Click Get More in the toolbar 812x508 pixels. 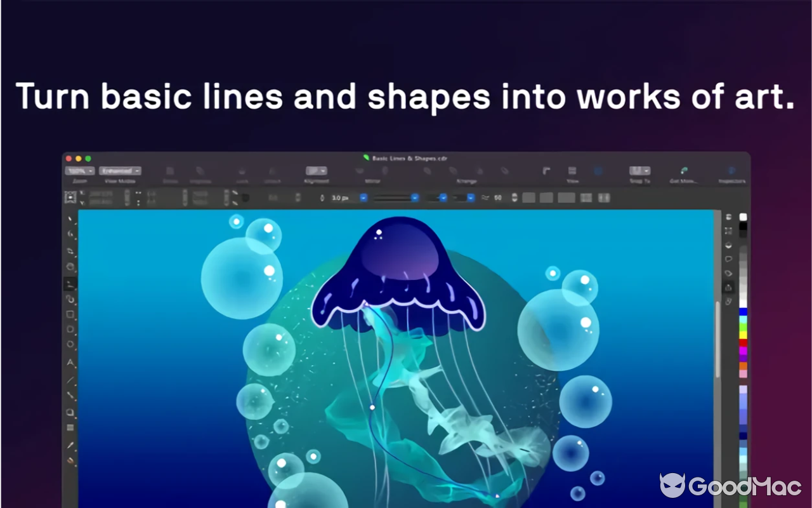(684, 171)
